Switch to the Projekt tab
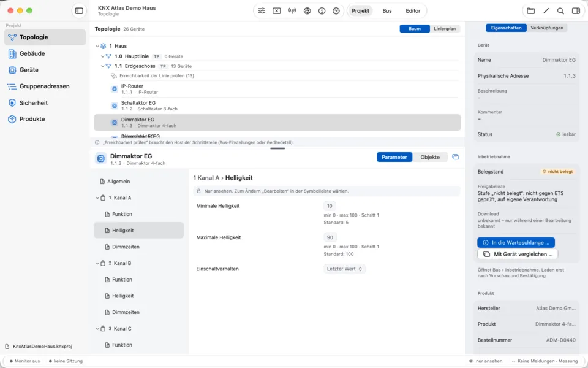This screenshot has width=588, height=368. click(360, 11)
